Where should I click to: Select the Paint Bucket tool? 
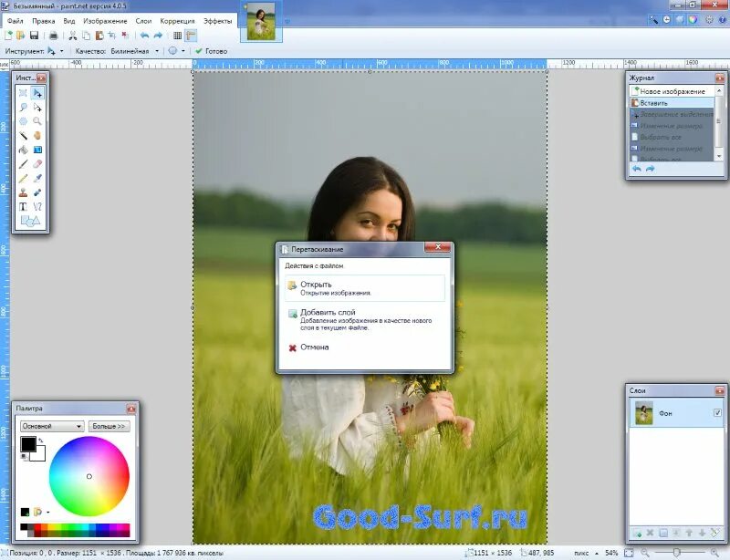coord(23,150)
